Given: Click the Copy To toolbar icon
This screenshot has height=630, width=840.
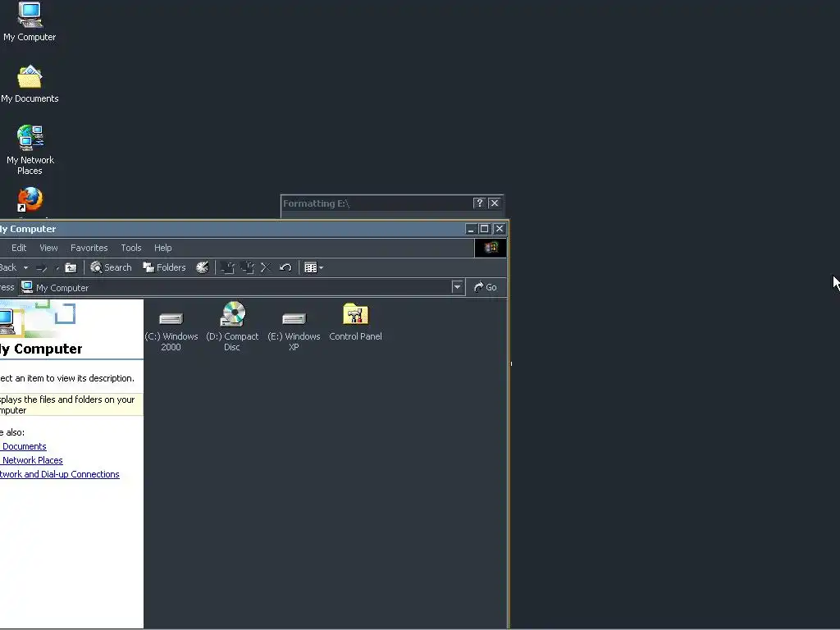Looking at the screenshot, I should point(248,267).
